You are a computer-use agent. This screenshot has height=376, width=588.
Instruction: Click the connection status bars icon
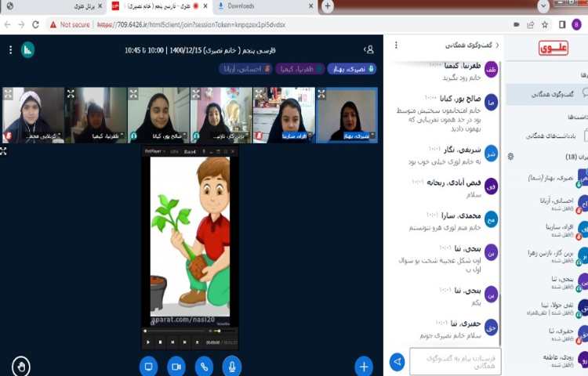tap(27, 49)
